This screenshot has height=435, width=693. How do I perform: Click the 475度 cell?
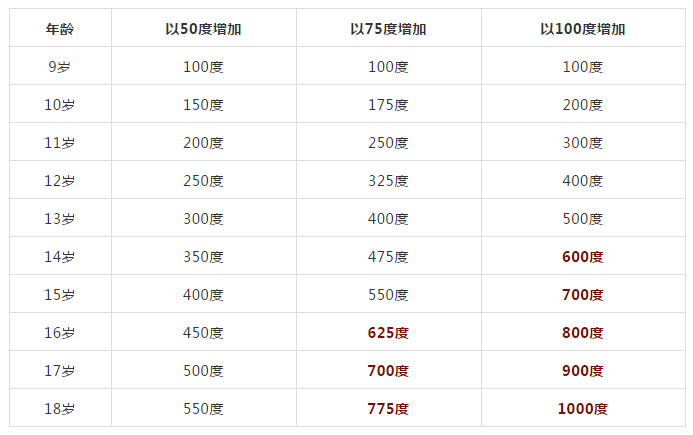click(x=388, y=257)
